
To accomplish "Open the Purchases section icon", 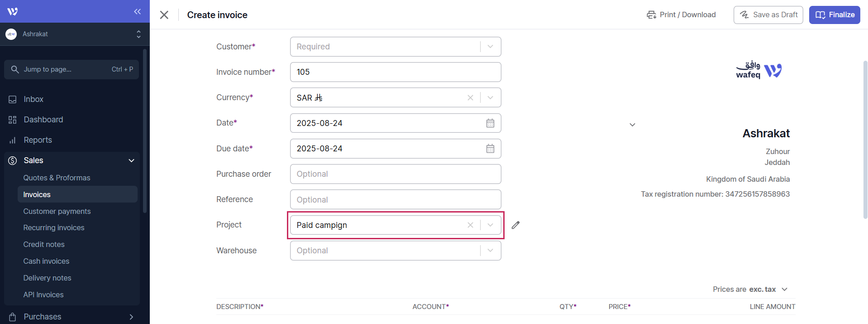I will pyautogui.click(x=13, y=316).
